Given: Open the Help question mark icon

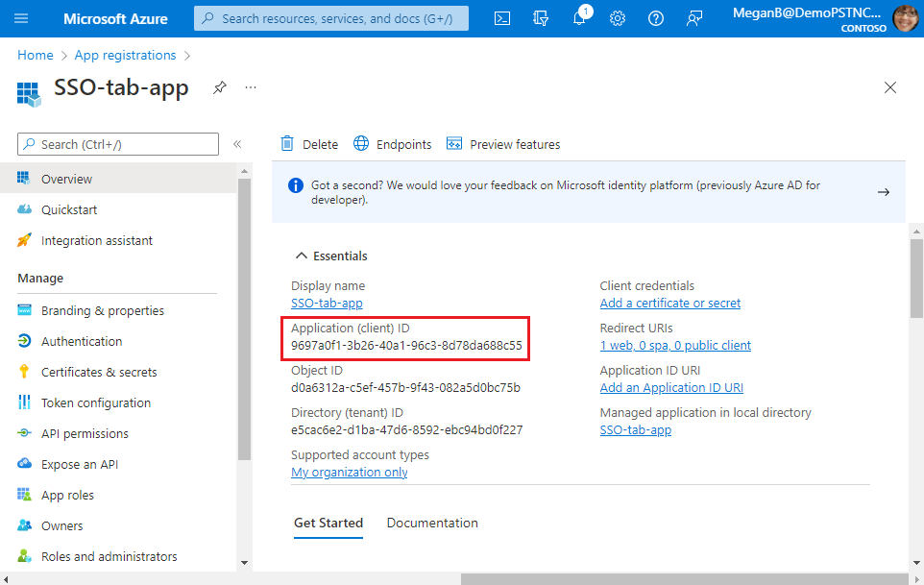Looking at the screenshot, I should click(656, 19).
